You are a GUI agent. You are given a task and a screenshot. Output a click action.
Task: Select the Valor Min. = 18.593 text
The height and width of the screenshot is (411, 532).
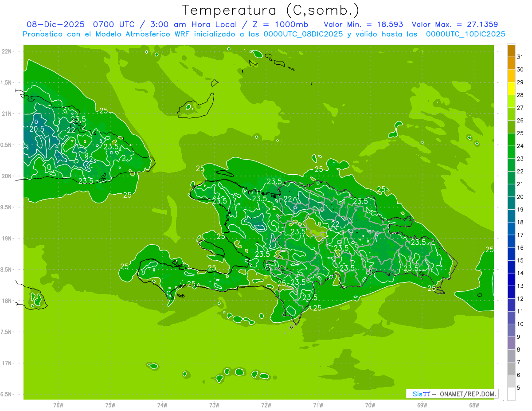click(x=363, y=24)
